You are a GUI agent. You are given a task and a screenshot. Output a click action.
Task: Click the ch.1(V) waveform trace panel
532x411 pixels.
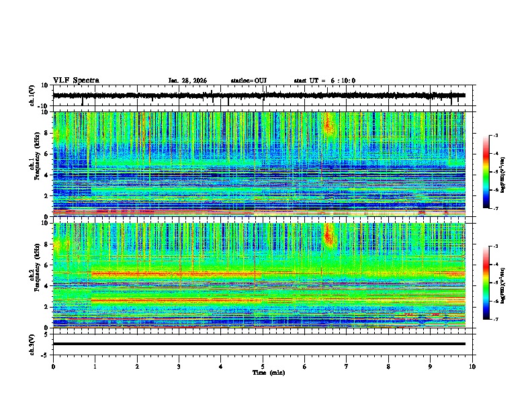click(x=264, y=95)
